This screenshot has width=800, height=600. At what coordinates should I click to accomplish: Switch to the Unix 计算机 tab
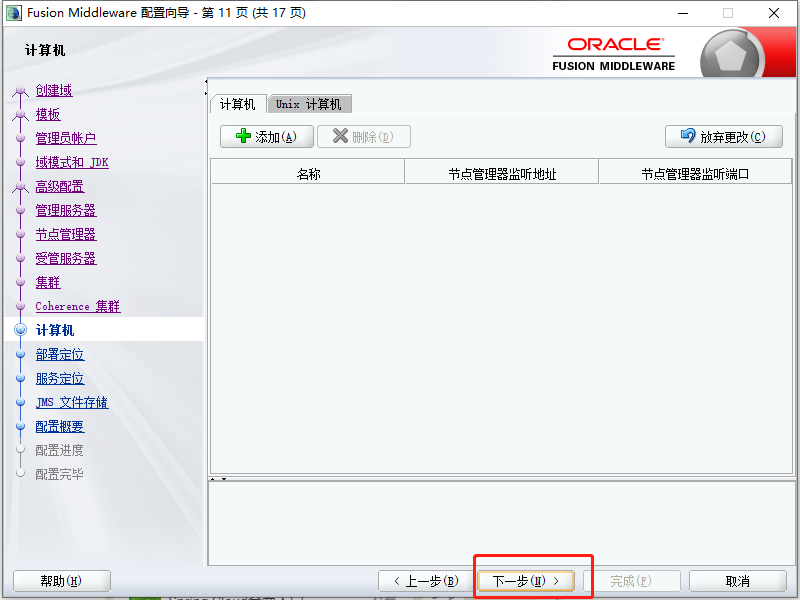click(309, 104)
